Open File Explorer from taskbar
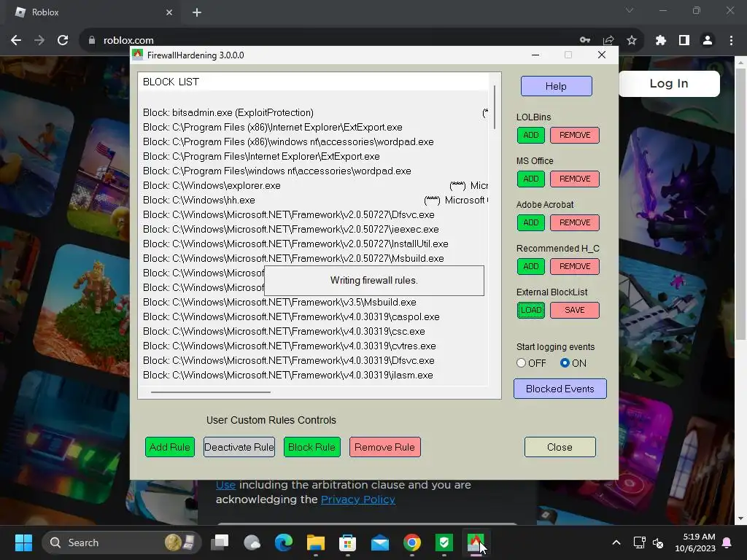The width and height of the screenshot is (747, 560). pos(315,542)
